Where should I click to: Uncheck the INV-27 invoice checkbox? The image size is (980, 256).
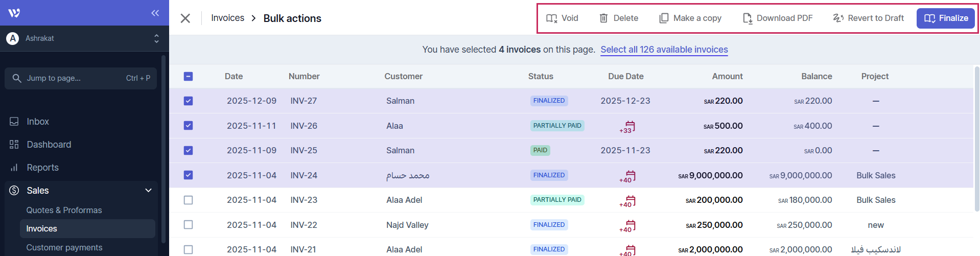188,101
